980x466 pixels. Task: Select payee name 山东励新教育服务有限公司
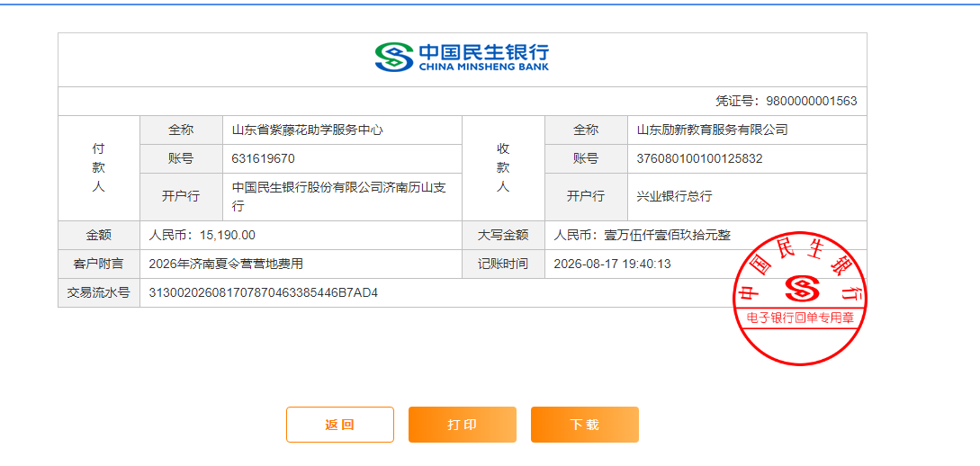[x=713, y=130]
